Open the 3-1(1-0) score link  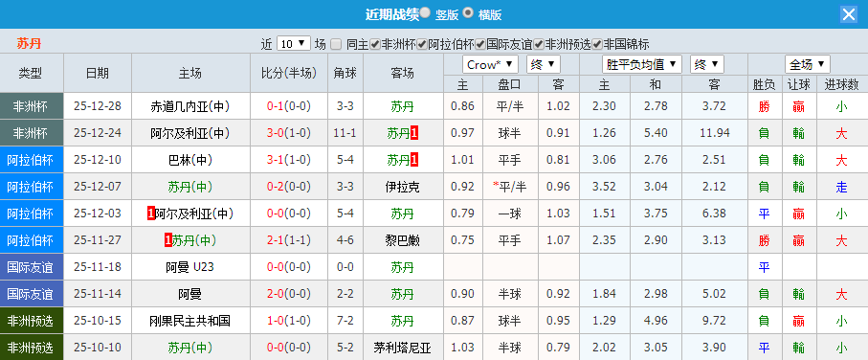pos(289,160)
